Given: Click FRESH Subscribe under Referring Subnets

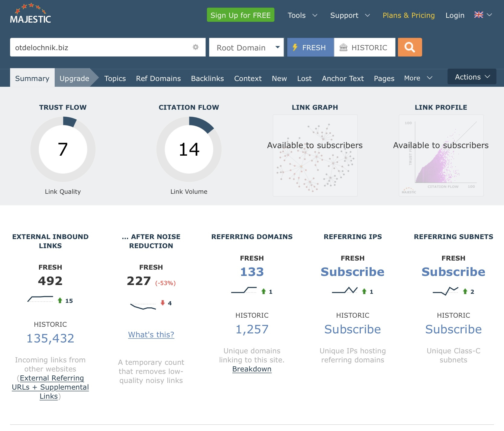Looking at the screenshot, I should [x=453, y=272].
